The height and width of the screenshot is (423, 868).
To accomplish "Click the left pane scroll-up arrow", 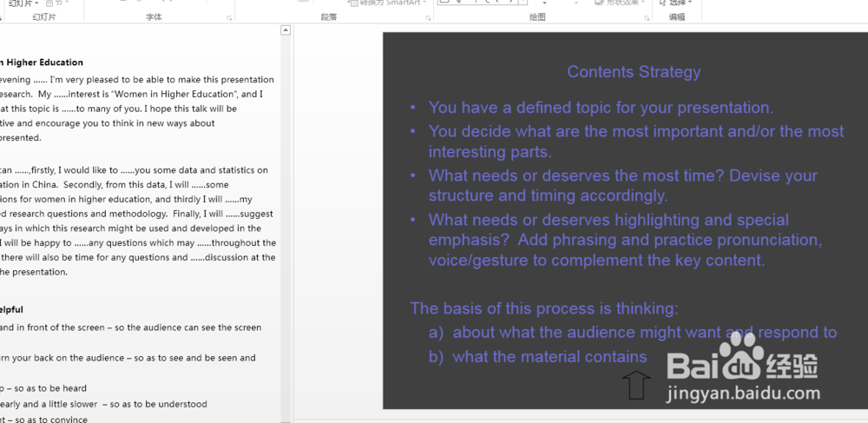I will coord(286,30).
